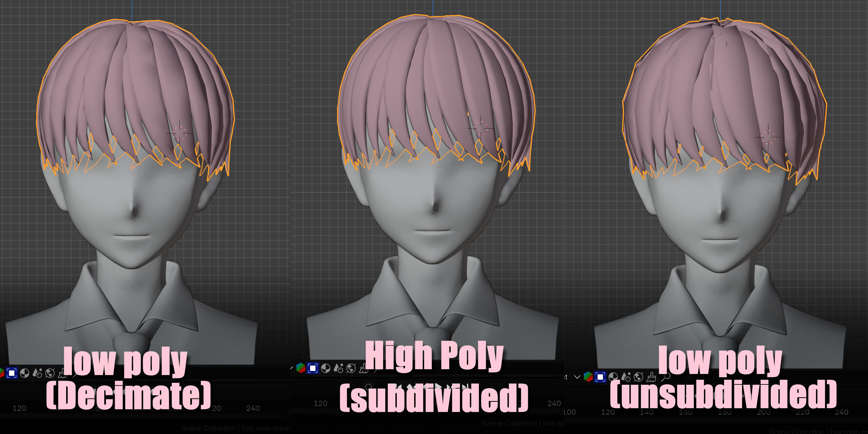Click the brush filter icon in the High Poly panel

point(363,368)
